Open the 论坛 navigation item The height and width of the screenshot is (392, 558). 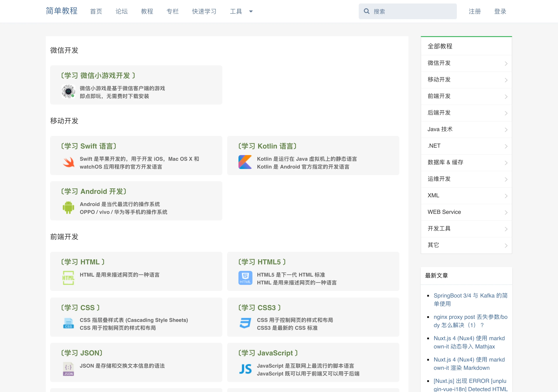pyautogui.click(x=121, y=11)
